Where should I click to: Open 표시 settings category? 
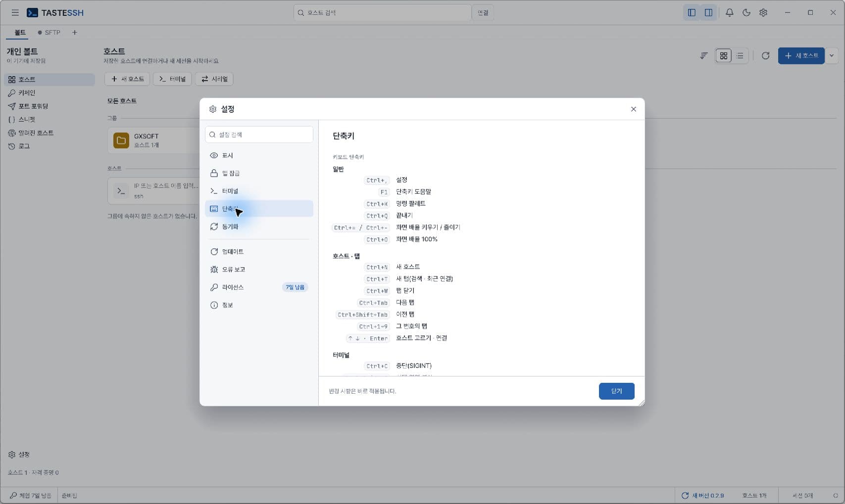pos(259,155)
